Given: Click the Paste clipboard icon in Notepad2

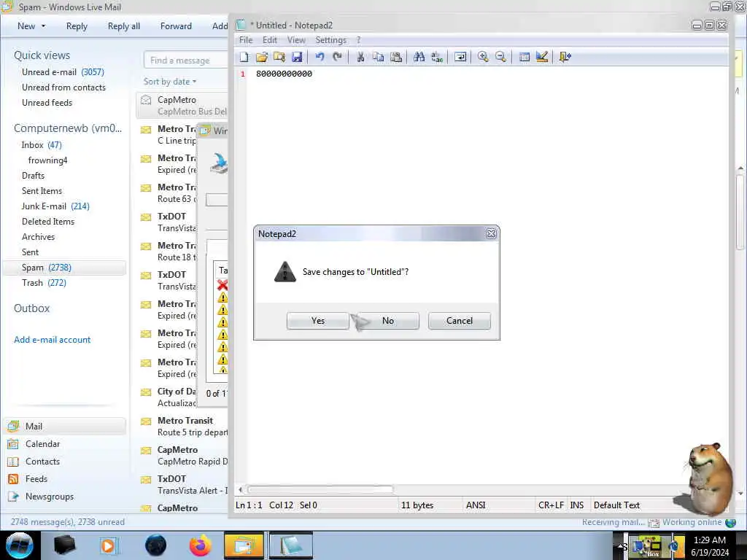Looking at the screenshot, I should coord(396,57).
